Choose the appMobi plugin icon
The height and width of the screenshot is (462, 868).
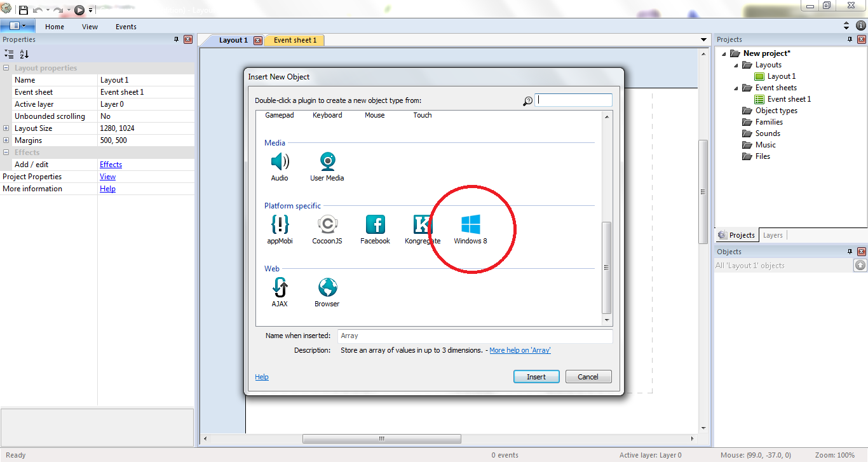[280, 225]
